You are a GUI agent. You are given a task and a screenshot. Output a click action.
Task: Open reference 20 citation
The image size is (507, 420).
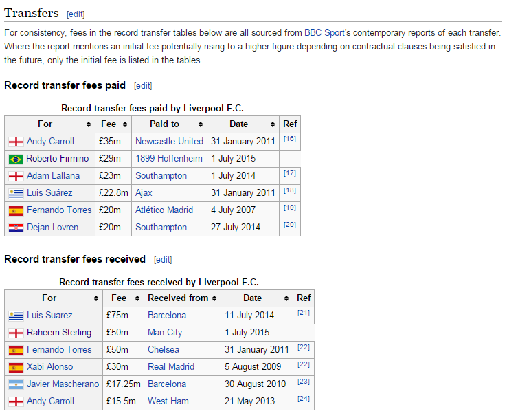pos(290,225)
